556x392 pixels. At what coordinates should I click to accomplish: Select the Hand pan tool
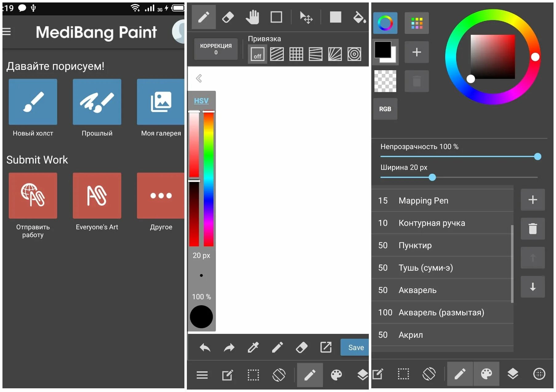click(x=252, y=17)
